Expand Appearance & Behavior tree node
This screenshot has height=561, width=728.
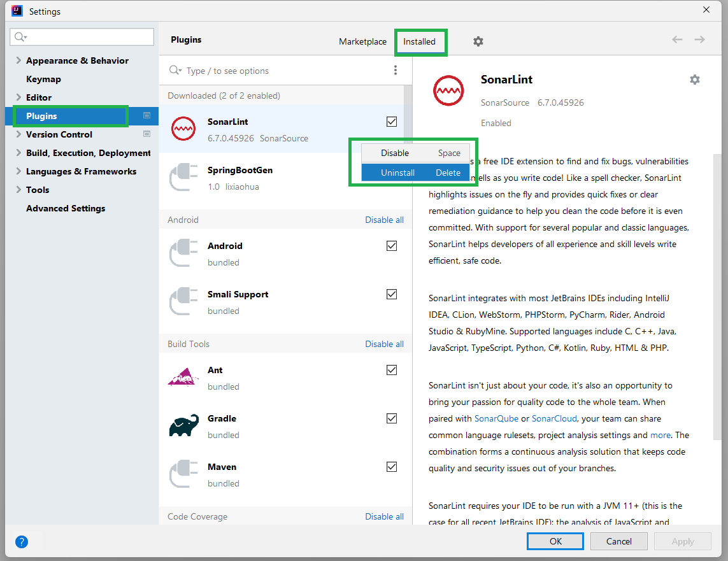[18, 60]
